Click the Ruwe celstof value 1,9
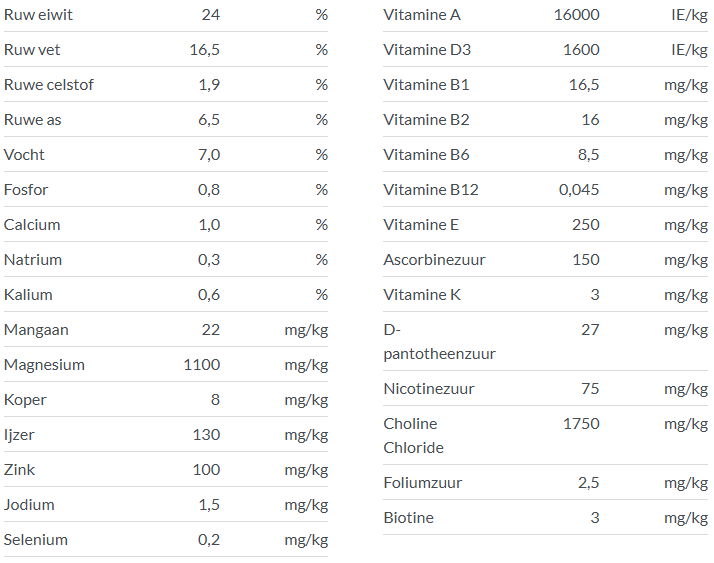714x563 pixels. pos(209,85)
